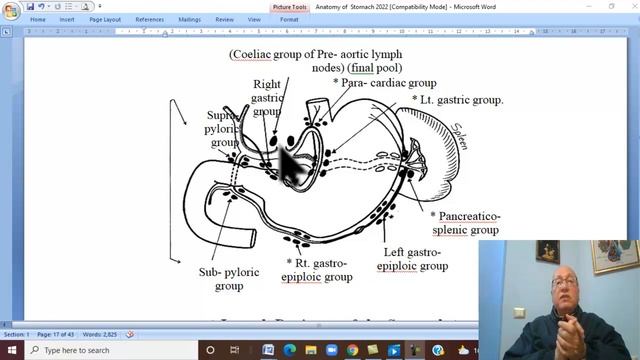Viewport: 640px width, 360px height.
Task: Click the presenter webcam video overlay
Action: [559, 300]
